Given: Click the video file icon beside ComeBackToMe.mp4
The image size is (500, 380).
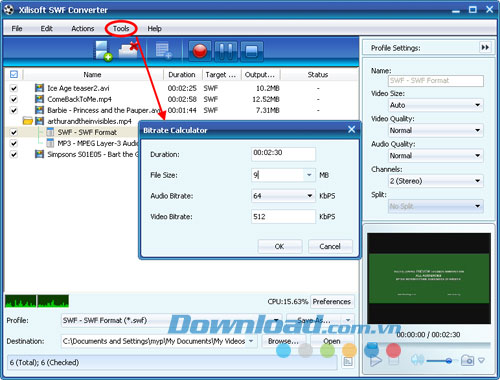Looking at the screenshot, I should point(39,99).
